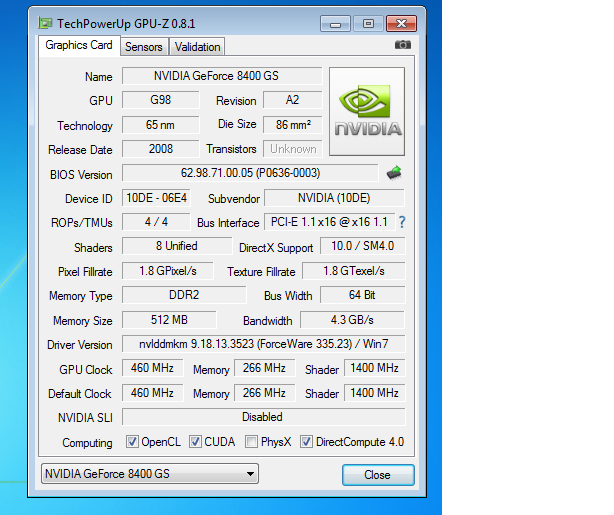The height and width of the screenshot is (515, 614).
Task: Click the screenshot camera icon
Action: coord(403,45)
